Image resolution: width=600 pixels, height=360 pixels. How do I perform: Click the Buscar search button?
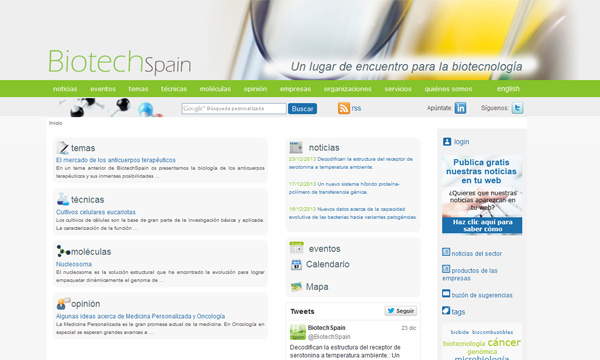point(302,109)
